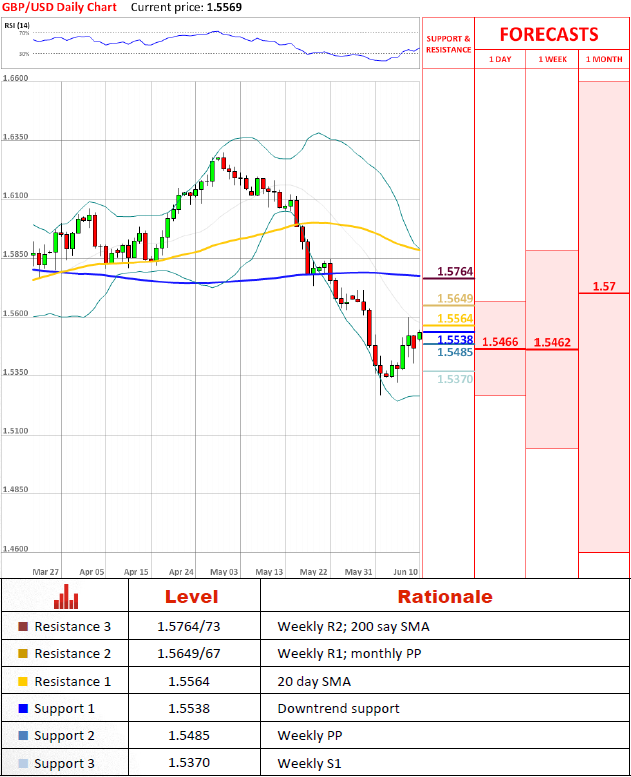Click the level cell '1.5764/73'
The image size is (631, 777).
pos(188,626)
